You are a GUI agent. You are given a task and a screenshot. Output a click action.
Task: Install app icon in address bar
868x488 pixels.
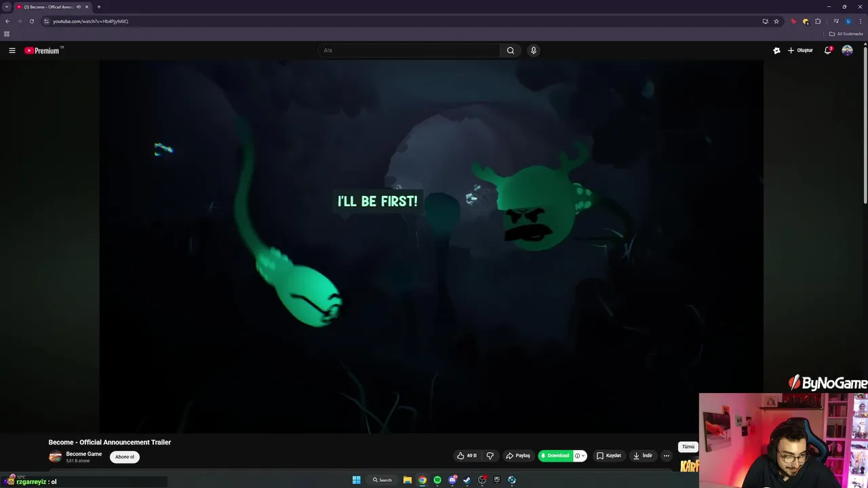[765, 21]
